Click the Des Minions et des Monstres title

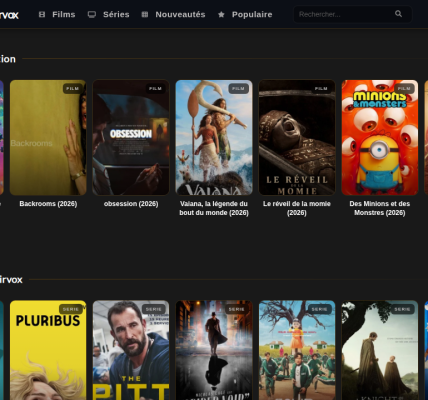click(380, 208)
